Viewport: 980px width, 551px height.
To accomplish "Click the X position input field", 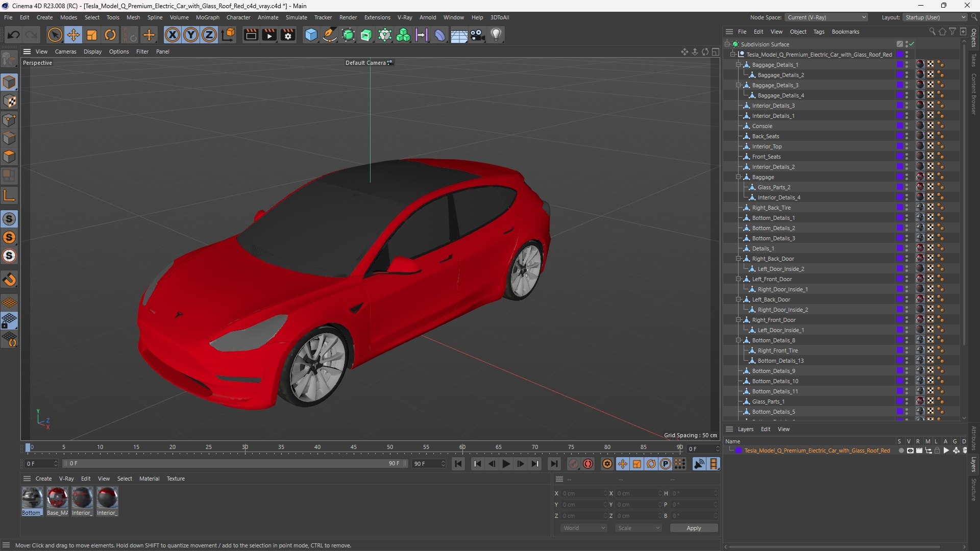I will pyautogui.click(x=583, y=493).
